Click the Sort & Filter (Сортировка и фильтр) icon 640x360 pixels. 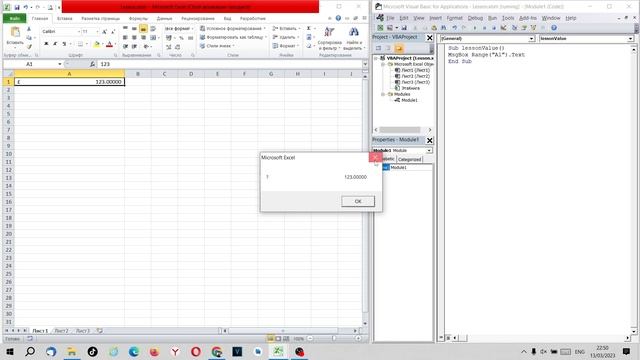click(329, 33)
